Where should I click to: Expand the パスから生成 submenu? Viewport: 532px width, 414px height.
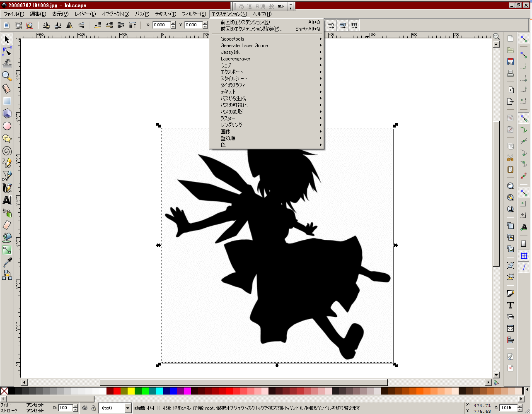point(267,99)
